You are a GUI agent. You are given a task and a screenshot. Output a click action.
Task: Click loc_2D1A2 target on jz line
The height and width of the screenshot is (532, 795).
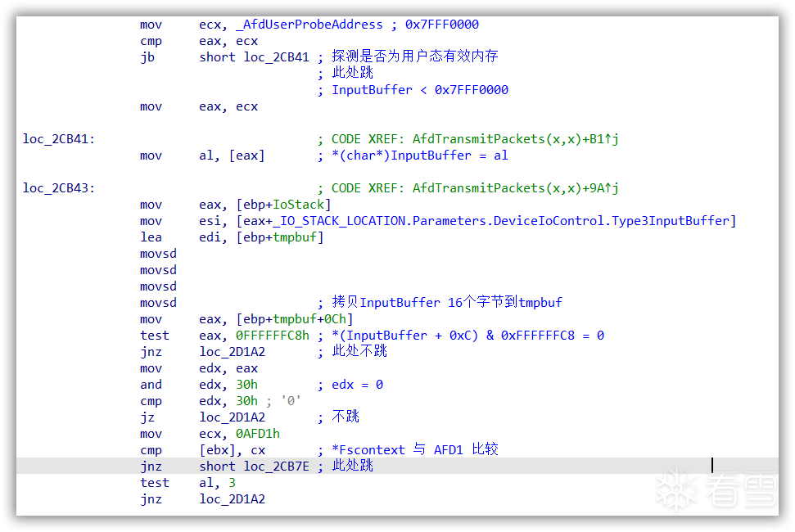click(x=233, y=417)
